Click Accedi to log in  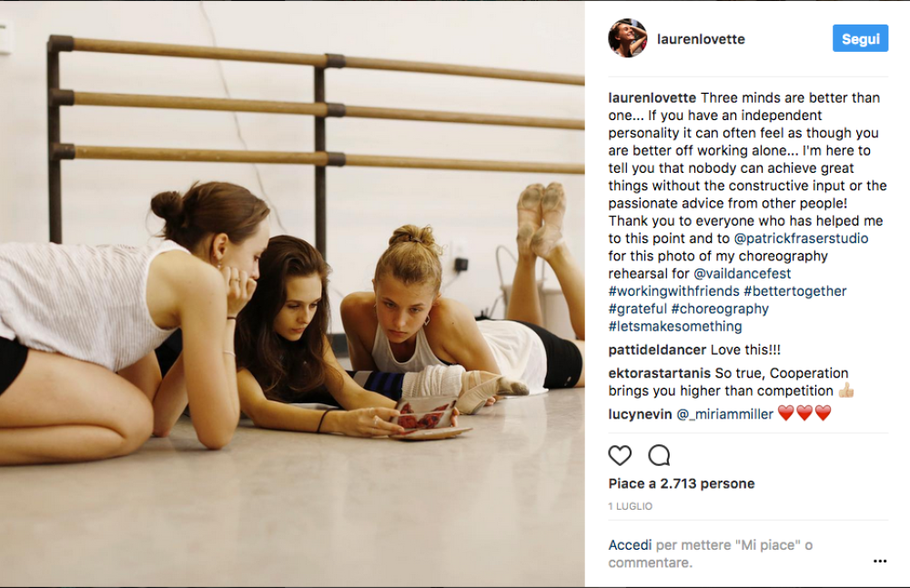(x=630, y=545)
